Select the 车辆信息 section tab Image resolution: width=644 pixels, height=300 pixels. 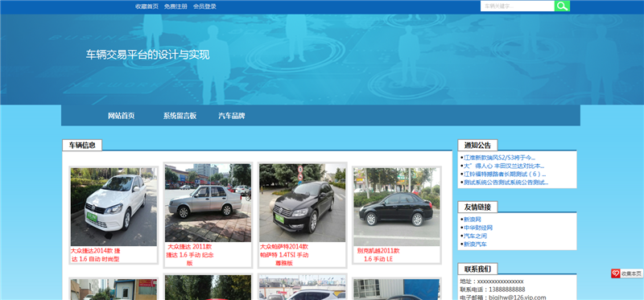[x=82, y=145]
